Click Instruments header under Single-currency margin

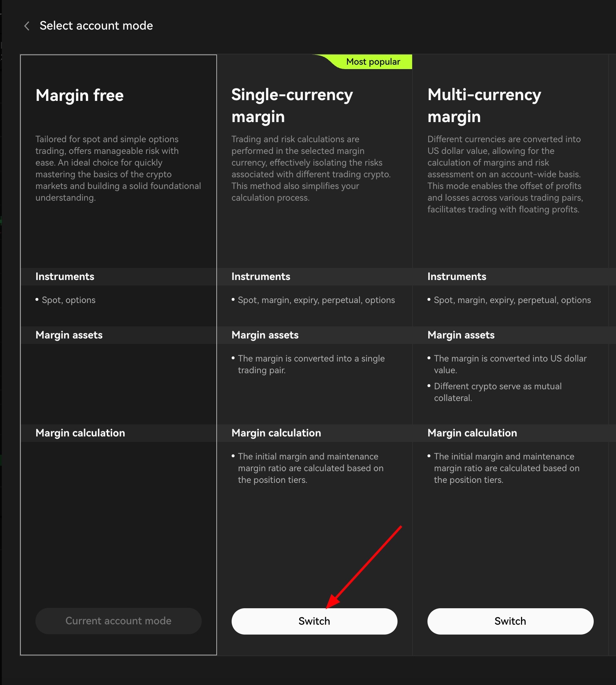pyautogui.click(x=261, y=277)
